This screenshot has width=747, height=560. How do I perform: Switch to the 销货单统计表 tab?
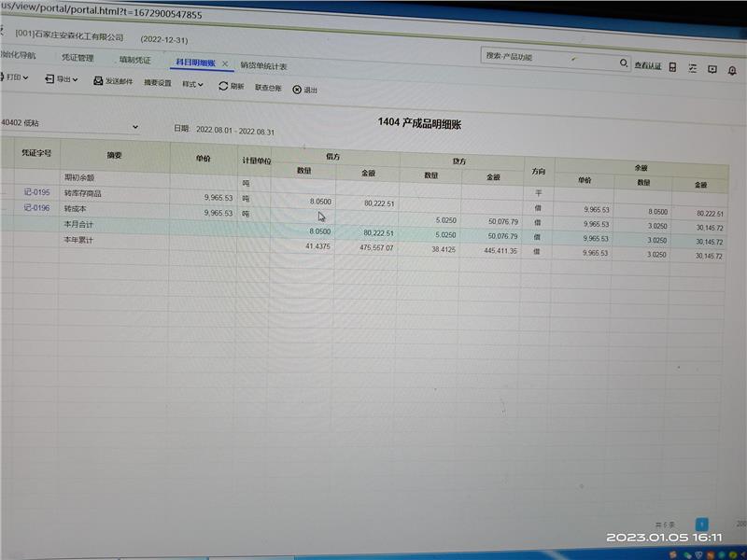tap(263, 66)
